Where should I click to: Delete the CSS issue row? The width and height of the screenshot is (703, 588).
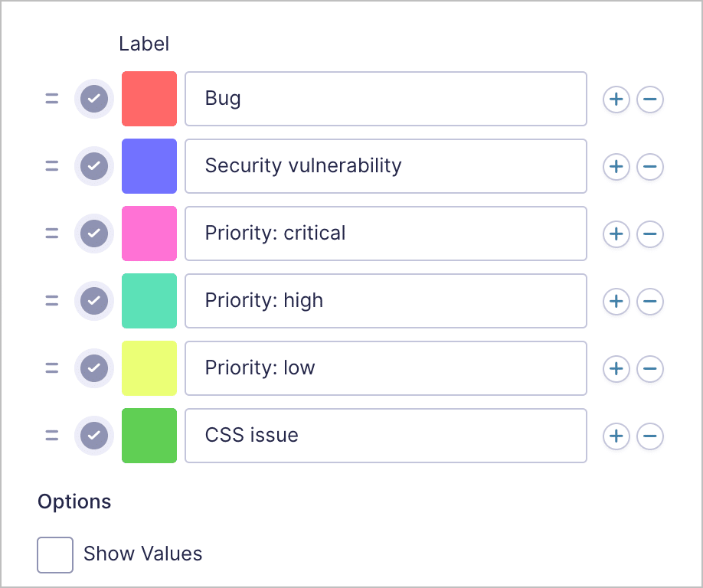click(x=649, y=436)
